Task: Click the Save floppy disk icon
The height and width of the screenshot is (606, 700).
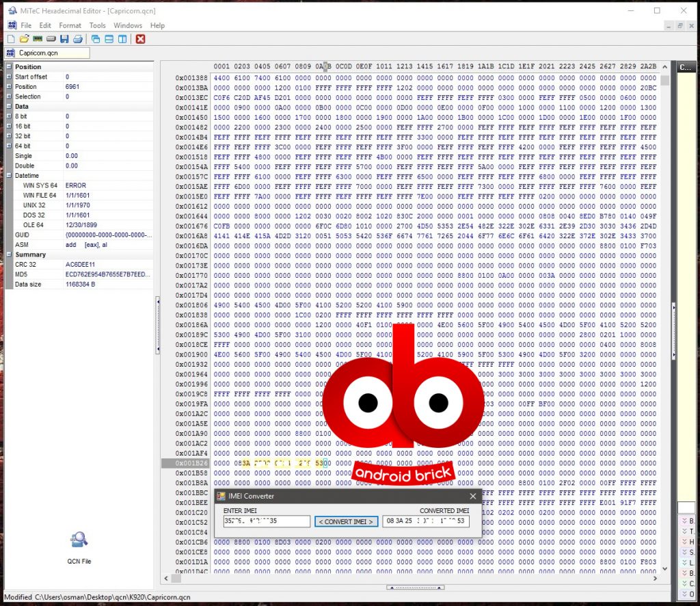Action: [64, 39]
